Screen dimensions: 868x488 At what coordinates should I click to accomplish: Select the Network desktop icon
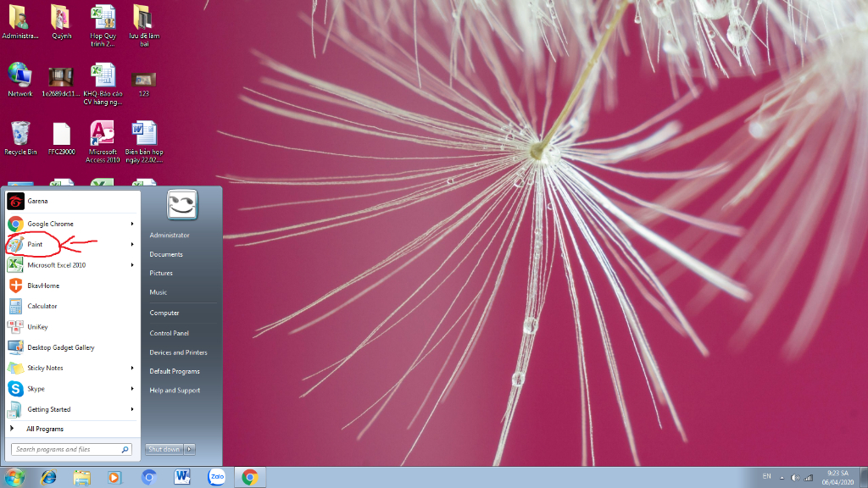click(x=20, y=80)
